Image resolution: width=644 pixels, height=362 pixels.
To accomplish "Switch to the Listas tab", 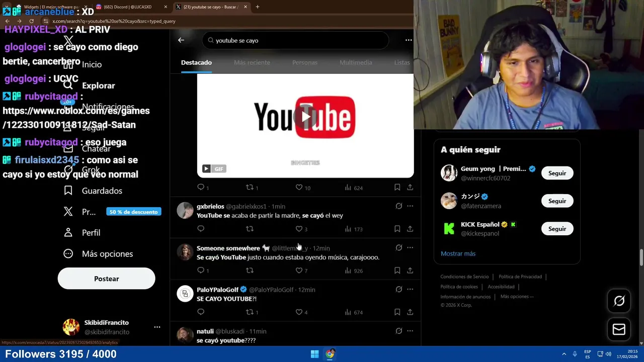I will (402, 62).
